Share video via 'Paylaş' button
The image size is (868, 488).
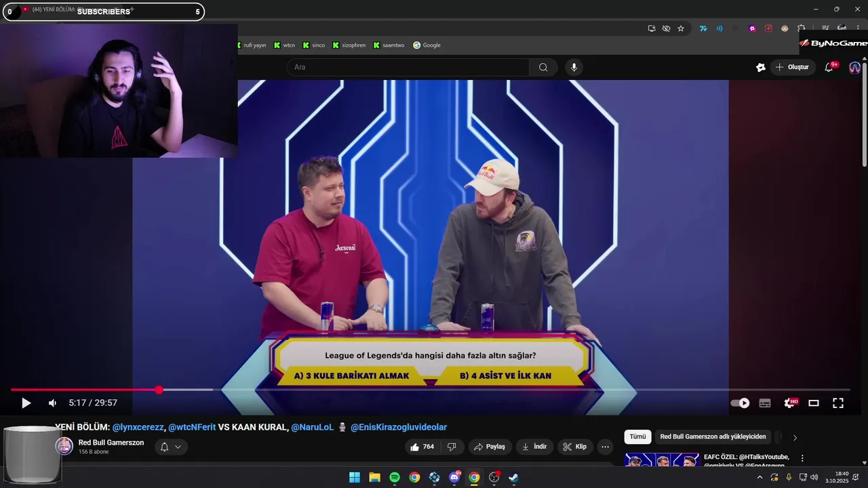[490, 447]
